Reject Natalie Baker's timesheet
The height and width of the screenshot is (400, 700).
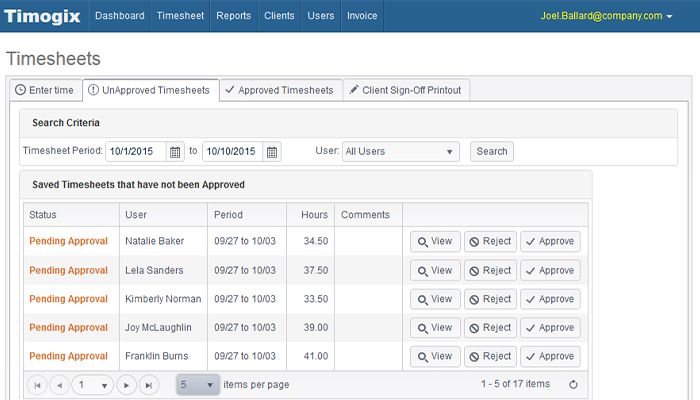point(490,242)
